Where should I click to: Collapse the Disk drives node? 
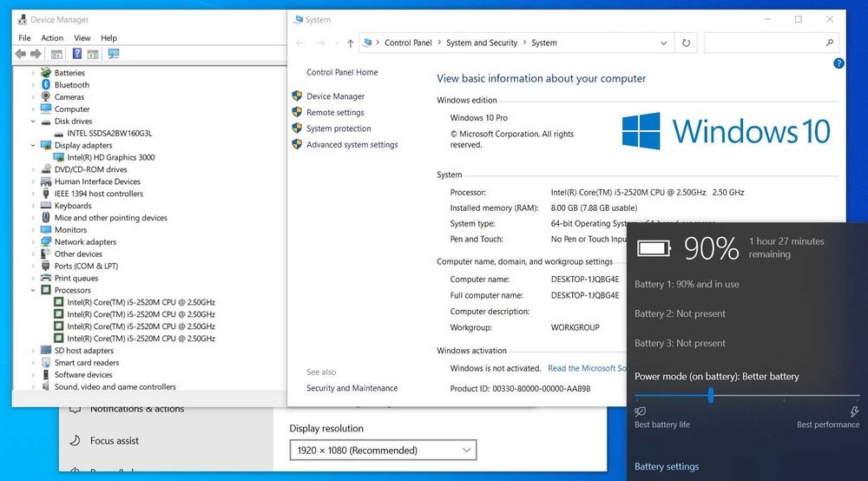click(x=33, y=122)
